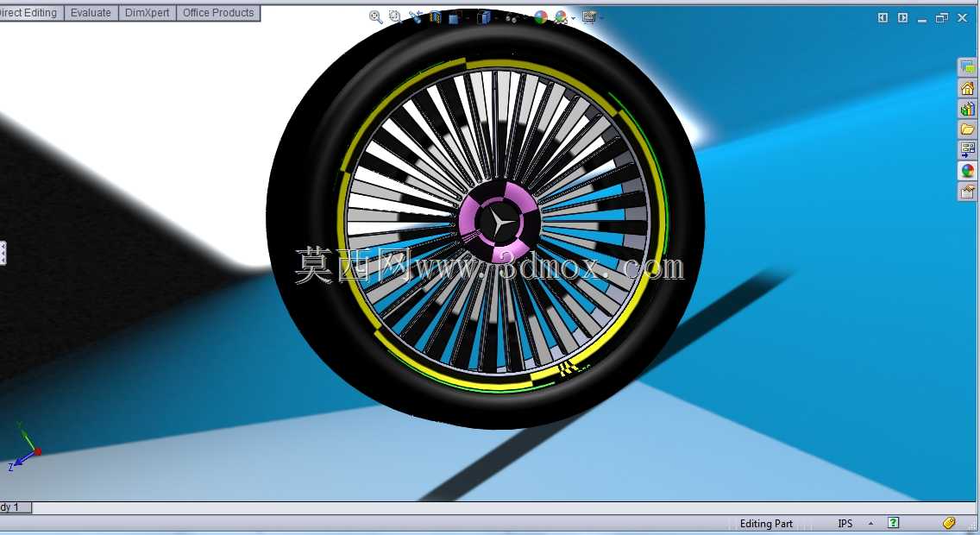Viewport: 980px width, 535px height.
Task: Click the tile-left document window button
Action: 883,18
